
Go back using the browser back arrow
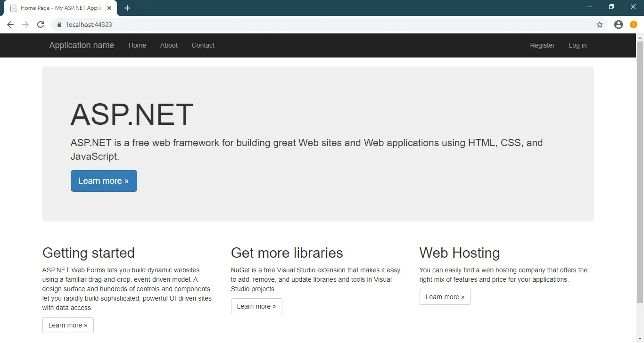point(10,24)
